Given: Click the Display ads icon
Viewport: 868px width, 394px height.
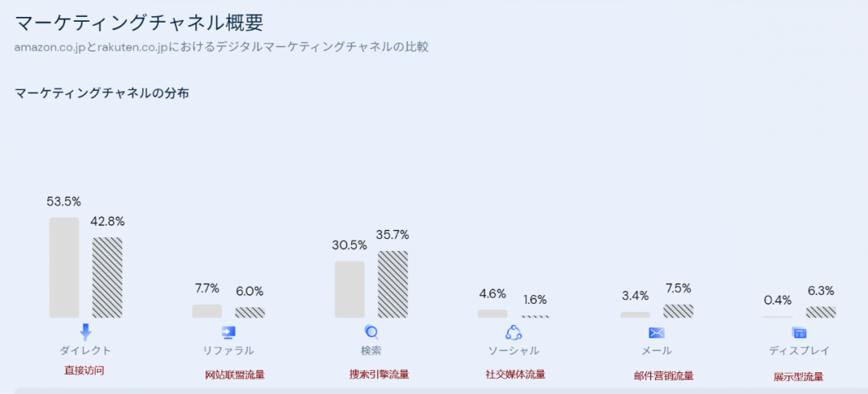Looking at the screenshot, I should 799,333.
